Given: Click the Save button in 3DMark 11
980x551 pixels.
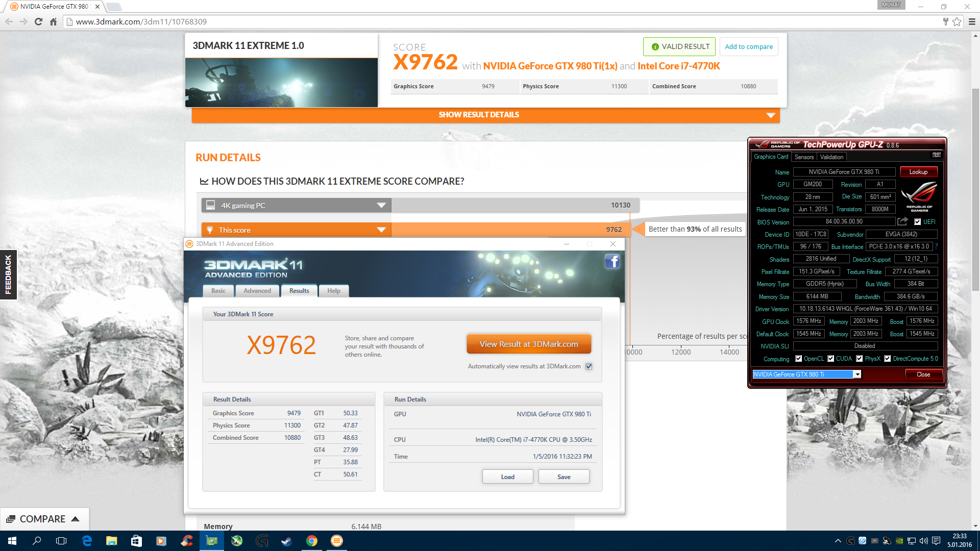Looking at the screenshot, I should point(564,477).
